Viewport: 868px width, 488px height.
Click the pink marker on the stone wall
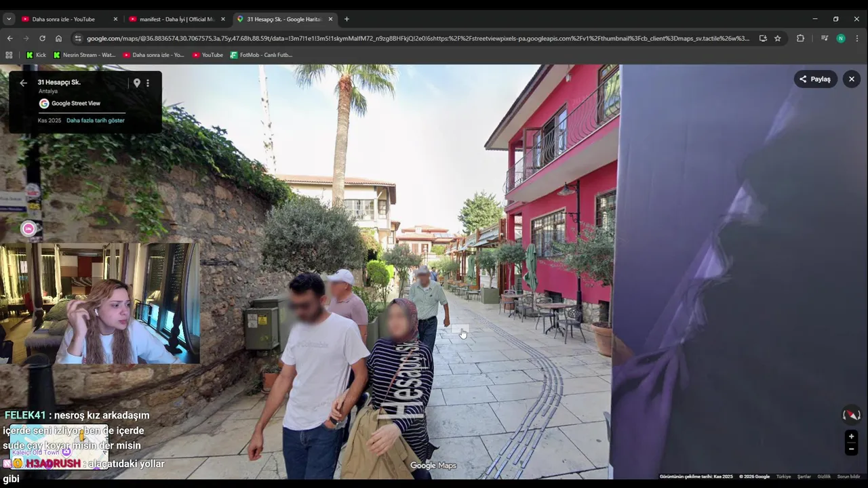pos(28,229)
